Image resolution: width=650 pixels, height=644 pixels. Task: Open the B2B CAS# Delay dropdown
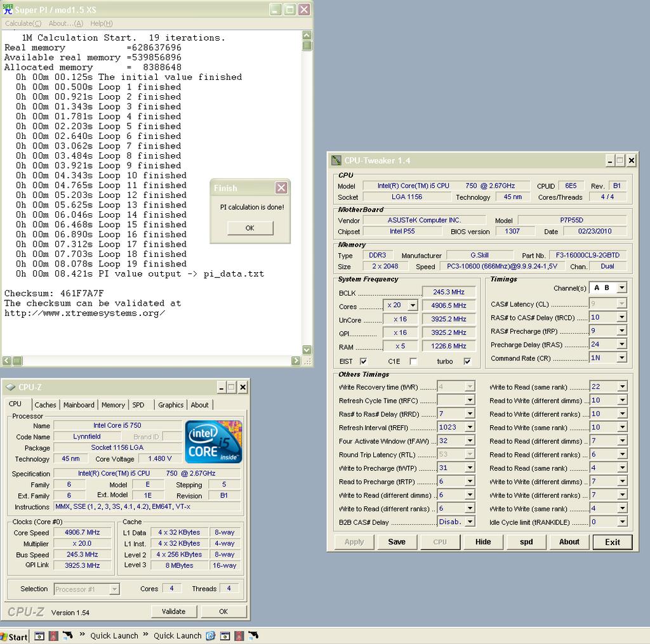point(470,522)
